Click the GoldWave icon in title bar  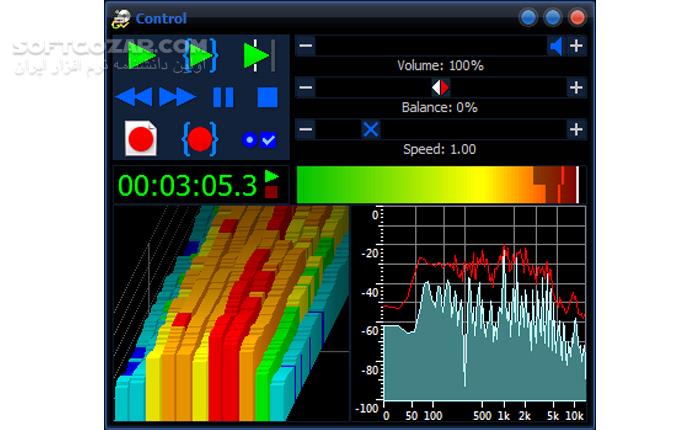click(121, 19)
